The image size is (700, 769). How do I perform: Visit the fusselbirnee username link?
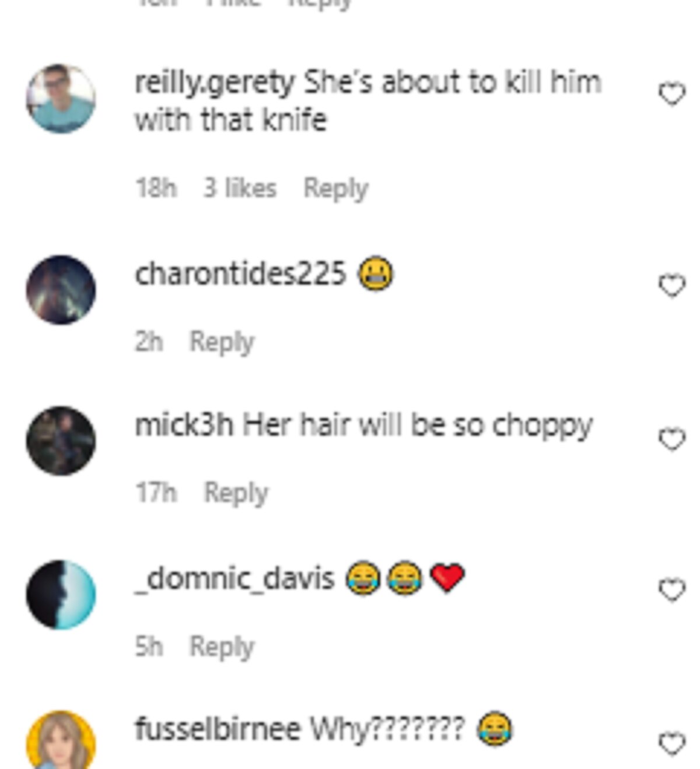tap(217, 729)
